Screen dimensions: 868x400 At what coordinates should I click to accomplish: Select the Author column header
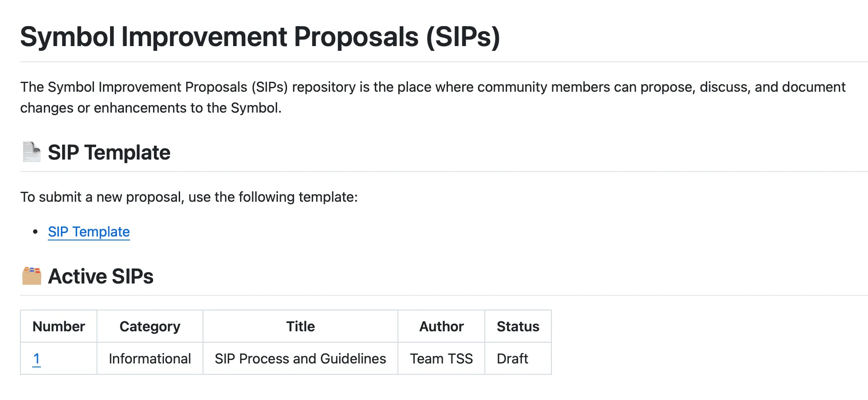pos(441,326)
